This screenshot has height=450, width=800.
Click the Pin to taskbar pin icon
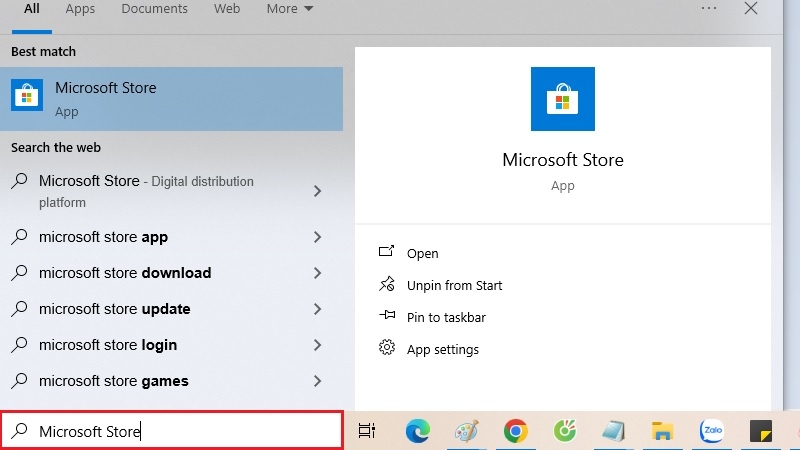pyautogui.click(x=387, y=315)
